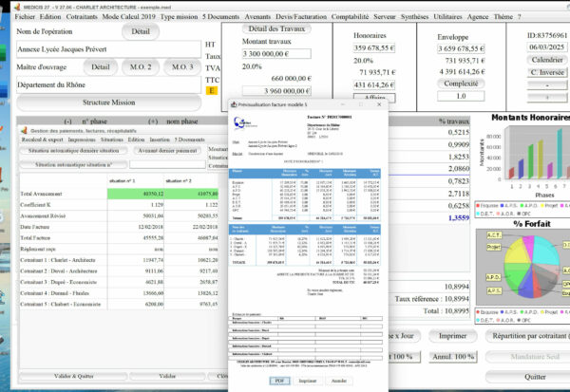Click the Structure Mission button
Image resolution: width=570 pixels, height=392 pixels.
(108, 103)
